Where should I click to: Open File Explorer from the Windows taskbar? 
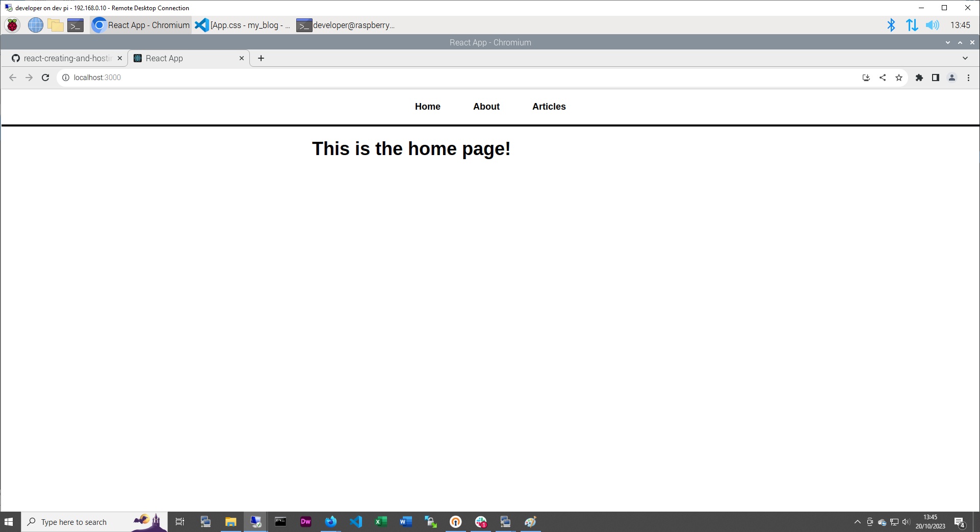click(230, 522)
